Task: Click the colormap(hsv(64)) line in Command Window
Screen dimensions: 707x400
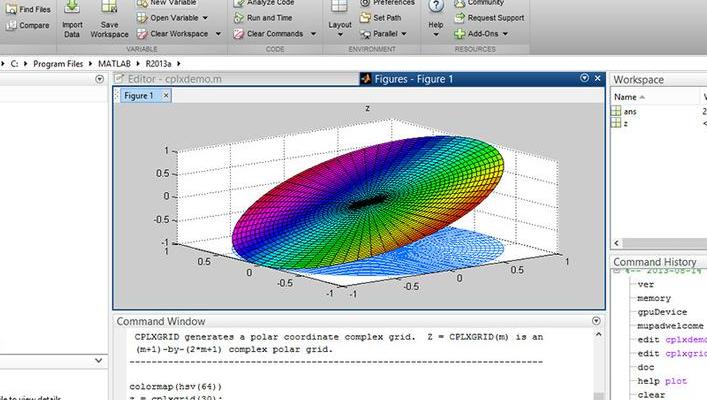Action: point(175,386)
